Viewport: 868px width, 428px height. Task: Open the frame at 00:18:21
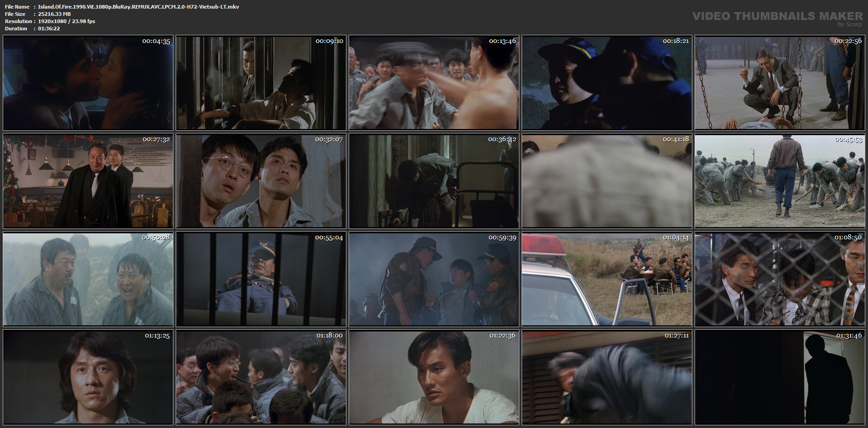pyautogui.click(x=607, y=83)
